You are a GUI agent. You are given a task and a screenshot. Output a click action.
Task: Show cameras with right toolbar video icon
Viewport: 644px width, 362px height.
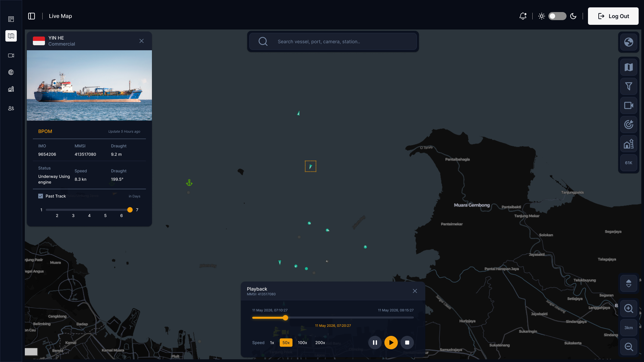click(629, 106)
